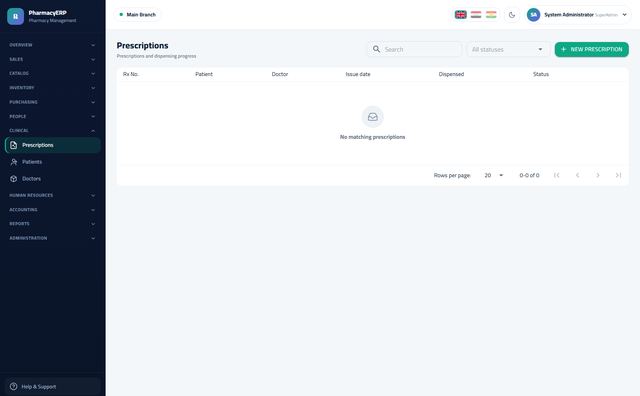Expand the Reports sidebar section
Image resolution: width=640 pixels, height=396 pixels.
point(52,224)
